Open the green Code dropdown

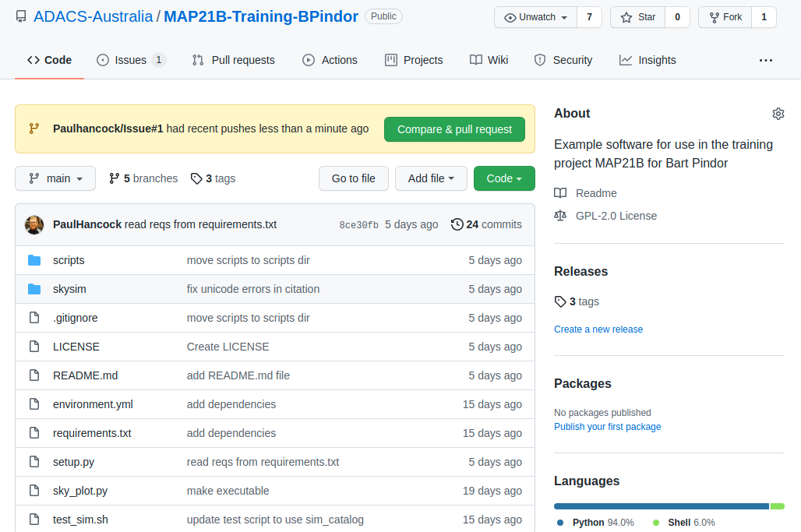(x=504, y=178)
